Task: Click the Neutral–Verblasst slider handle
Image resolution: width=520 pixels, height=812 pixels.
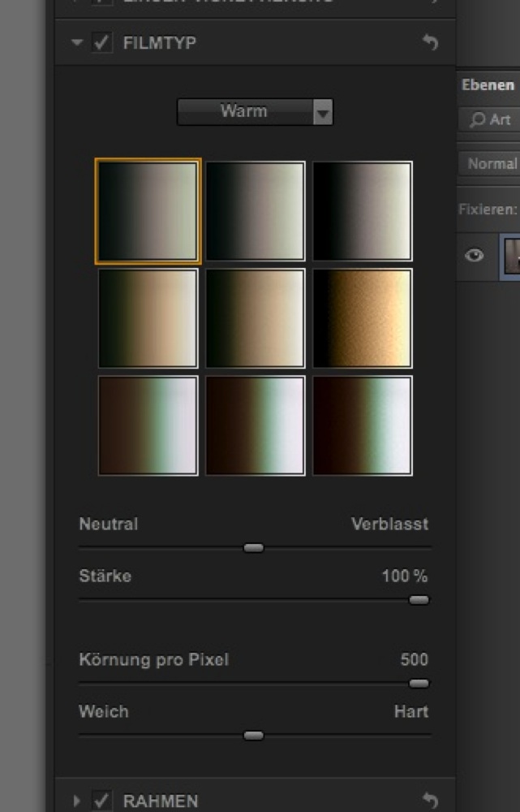Action: pyautogui.click(x=254, y=548)
